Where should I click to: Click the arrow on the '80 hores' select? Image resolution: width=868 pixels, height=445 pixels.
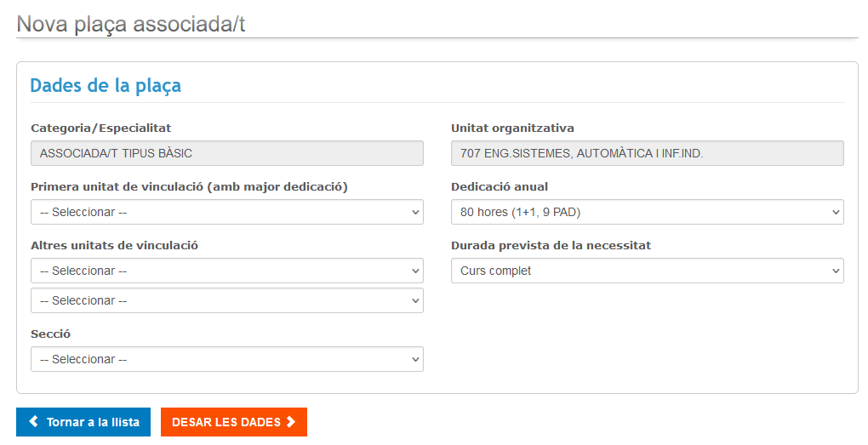tap(836, 212)
